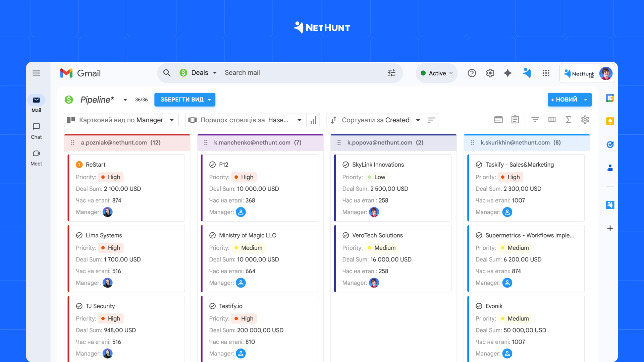Click the clipboard icon in toolbar
Viewport: 644px width, 362px height.
tap(515, 120)
